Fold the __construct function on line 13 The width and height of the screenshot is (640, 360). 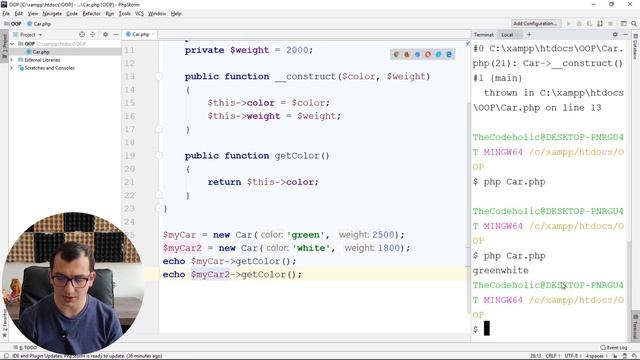click(159, 76)
